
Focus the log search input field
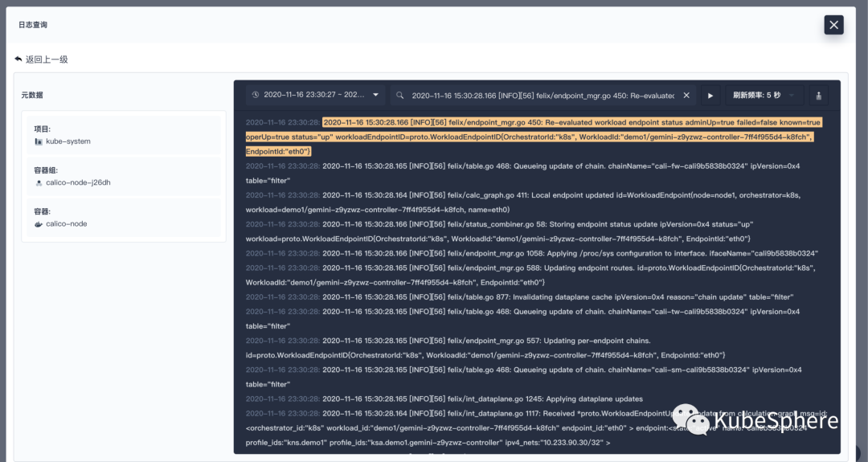tap(542, 95)
